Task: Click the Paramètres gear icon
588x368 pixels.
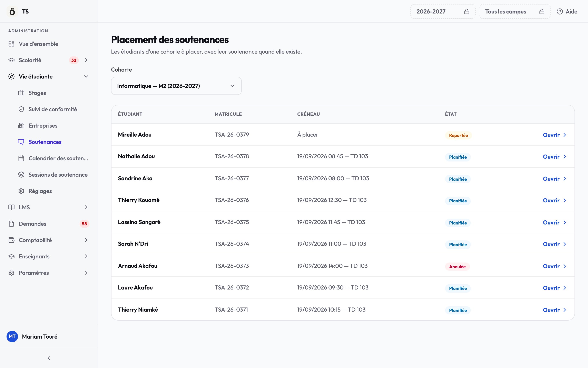Action: coord(11,273)
